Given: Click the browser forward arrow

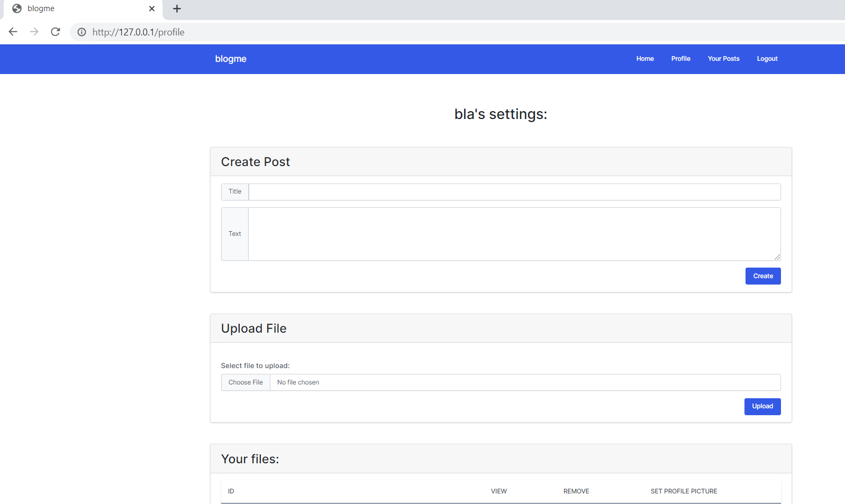Looking at the screenshot, I should [34, 32].
